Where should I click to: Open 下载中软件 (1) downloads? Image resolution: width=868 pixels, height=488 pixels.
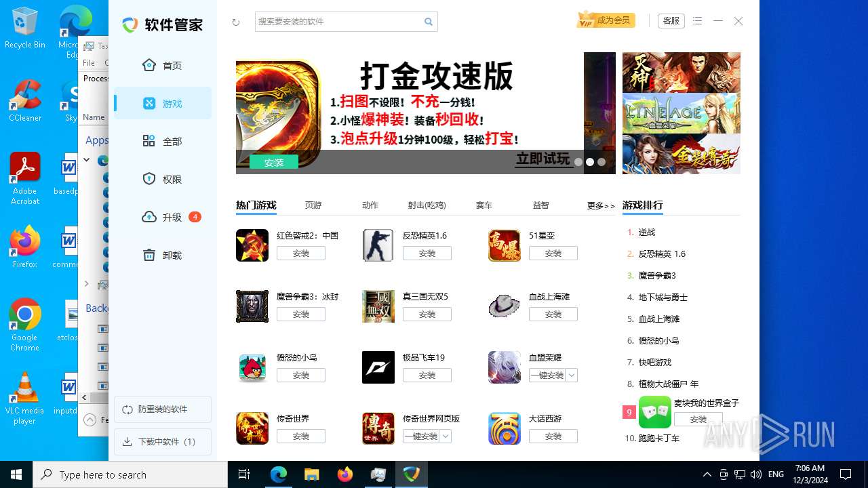click(x=163, y=442)
